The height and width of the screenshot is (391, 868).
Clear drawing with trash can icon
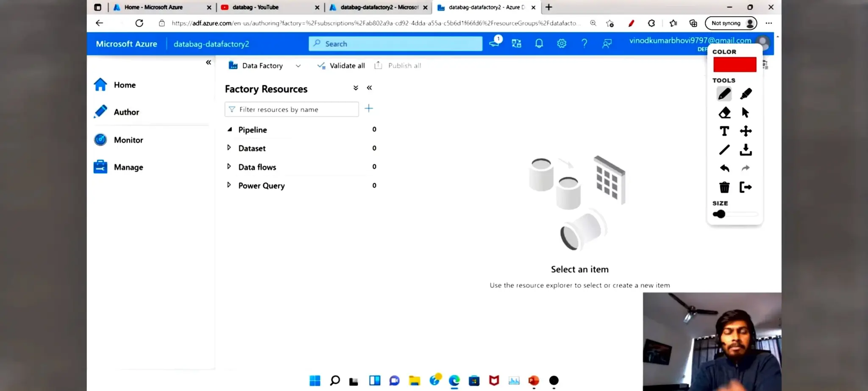pyautogui.click(x=724, y=187)
